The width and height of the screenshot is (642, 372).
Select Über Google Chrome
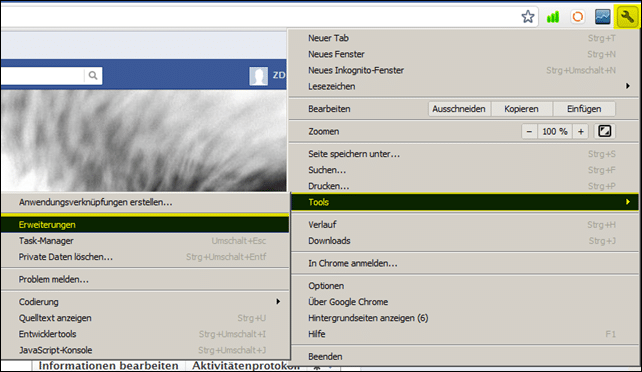pyautogui.click(x=464, y=302)
